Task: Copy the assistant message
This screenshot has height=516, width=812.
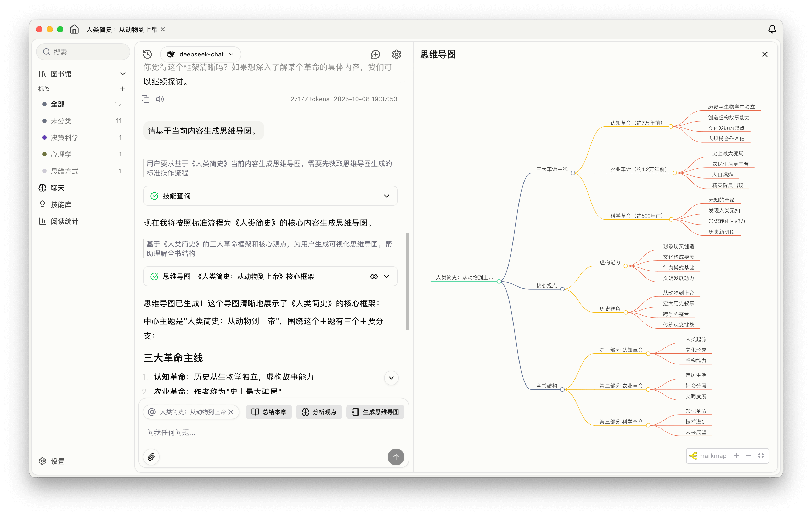Action: click(145, 99)
